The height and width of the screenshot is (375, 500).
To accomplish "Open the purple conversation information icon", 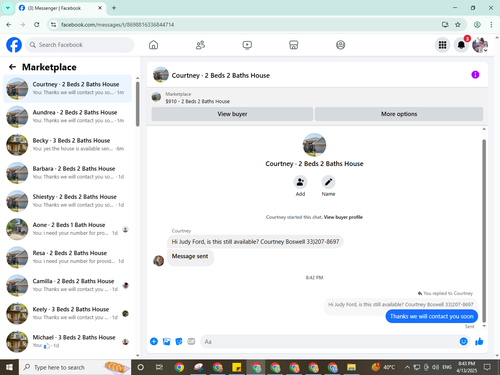I will [x=475, y=75].
